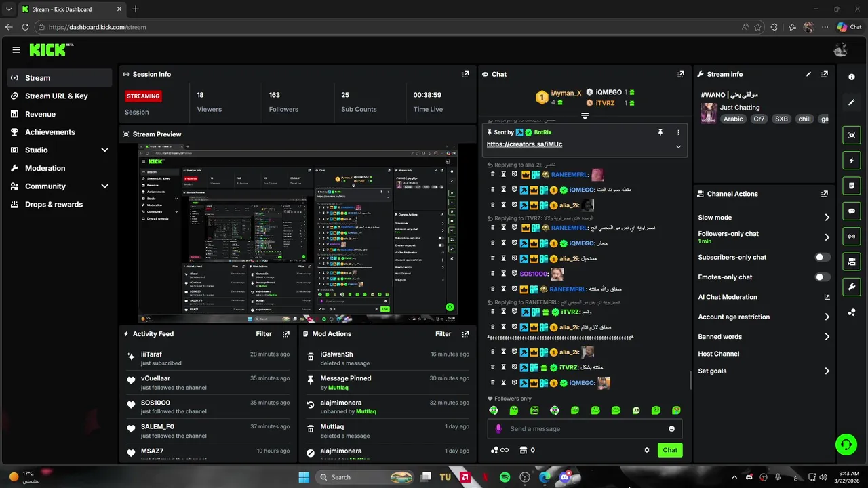Select iiiTaraf just subscribed entry

[208, 359]
